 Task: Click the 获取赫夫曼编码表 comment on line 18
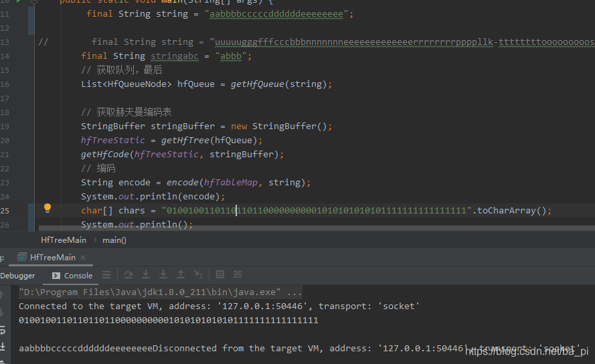126,112
